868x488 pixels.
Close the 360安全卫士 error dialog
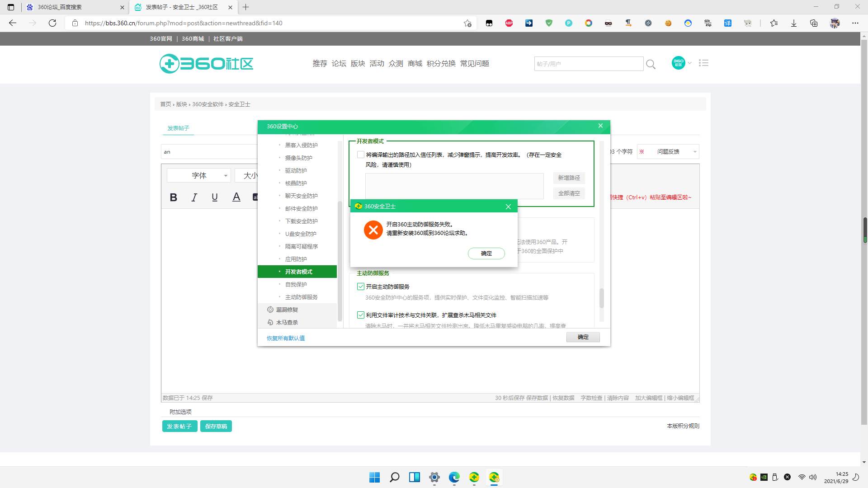point(508,206)
